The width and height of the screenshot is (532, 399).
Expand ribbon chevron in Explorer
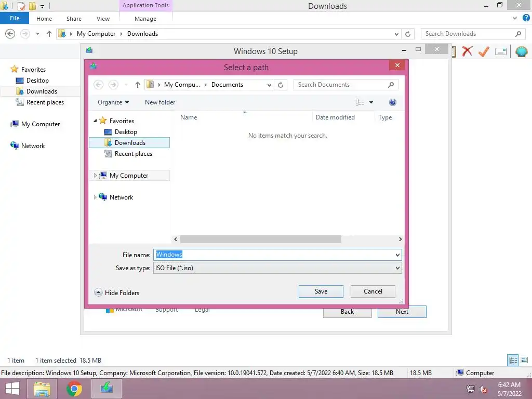point(515,18)
